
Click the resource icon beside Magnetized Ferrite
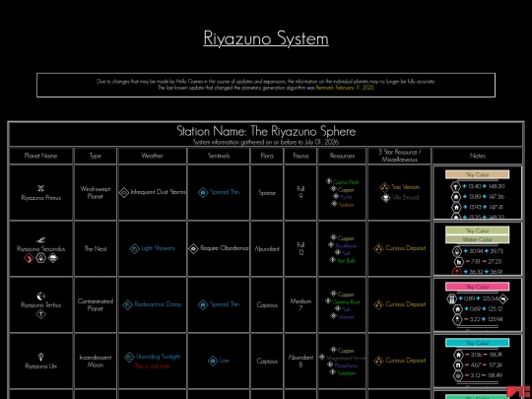tap(322, 357)
